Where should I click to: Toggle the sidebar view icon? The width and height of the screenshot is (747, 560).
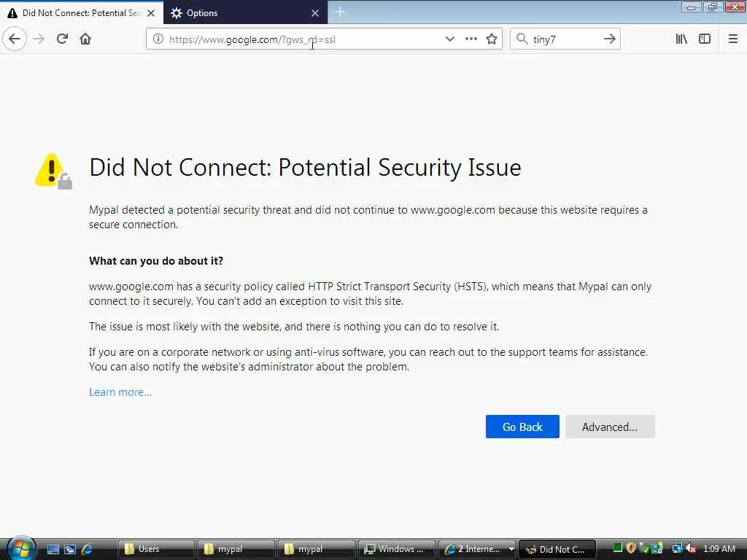click(705, 39)
